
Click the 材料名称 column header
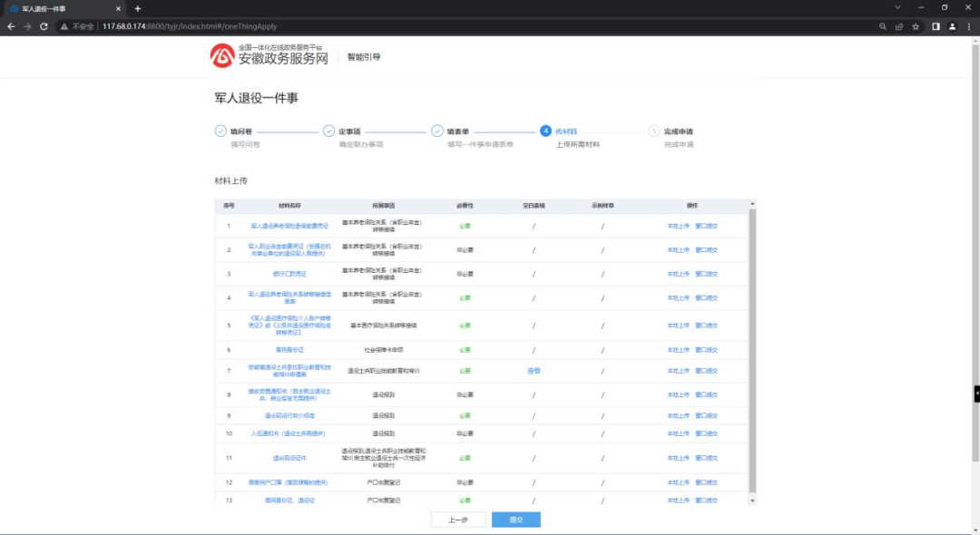tap(289, 205)
